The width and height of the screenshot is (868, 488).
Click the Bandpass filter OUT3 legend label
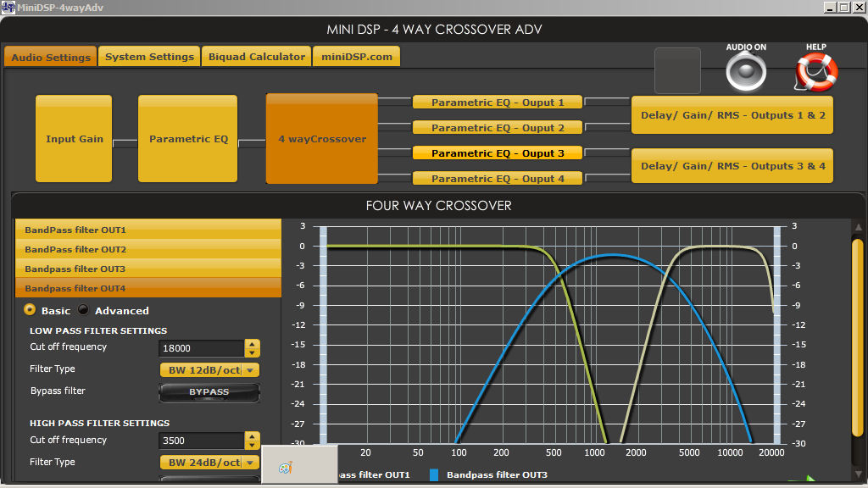(497, 474)
